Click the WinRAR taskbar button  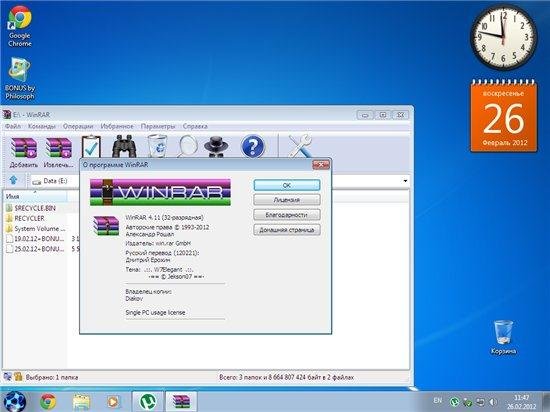coord(181,402)
